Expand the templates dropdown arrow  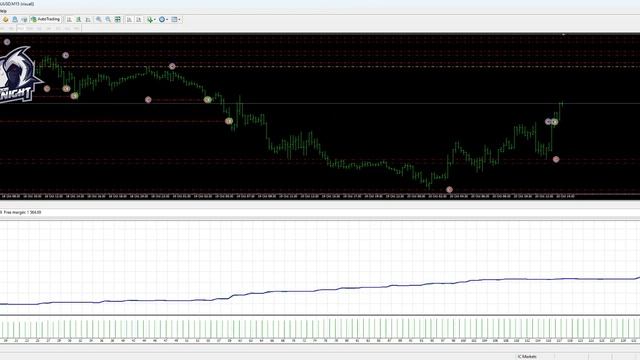[x=180, y=20]
